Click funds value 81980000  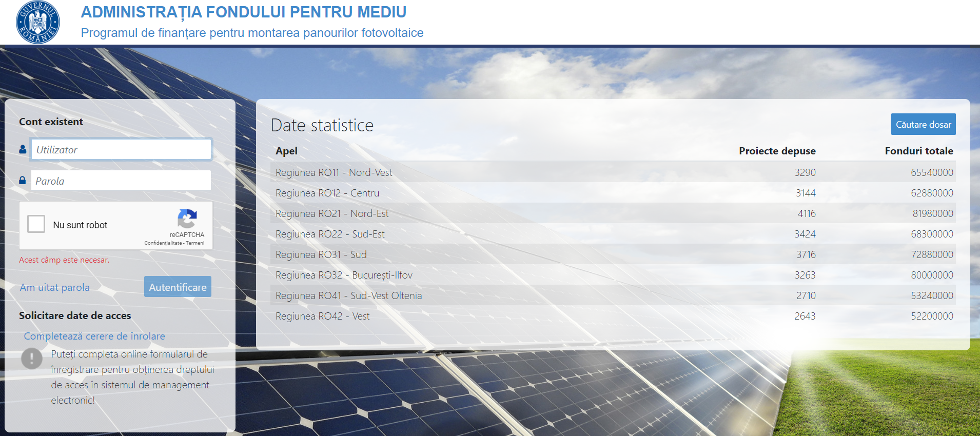(933, 213)
